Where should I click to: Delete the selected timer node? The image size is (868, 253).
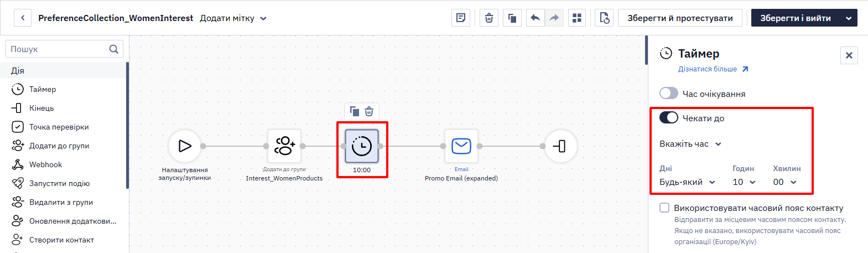tap(369, 111)
